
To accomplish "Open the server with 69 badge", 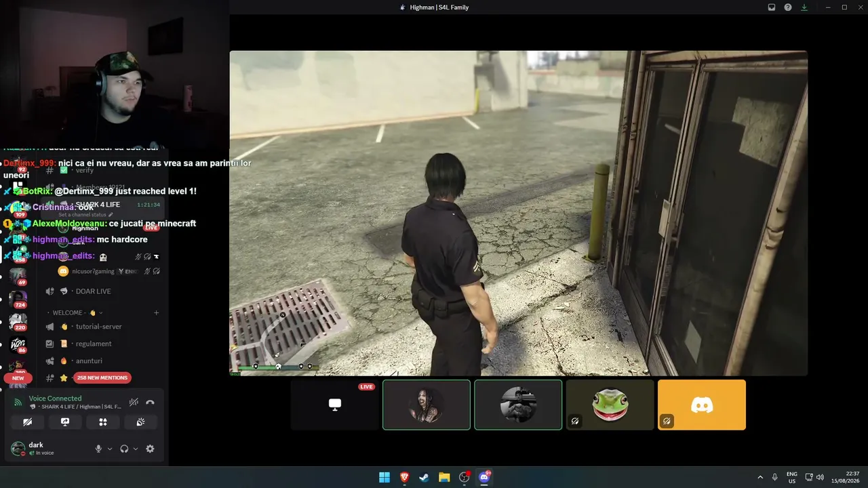I will [x=18, y=277].
